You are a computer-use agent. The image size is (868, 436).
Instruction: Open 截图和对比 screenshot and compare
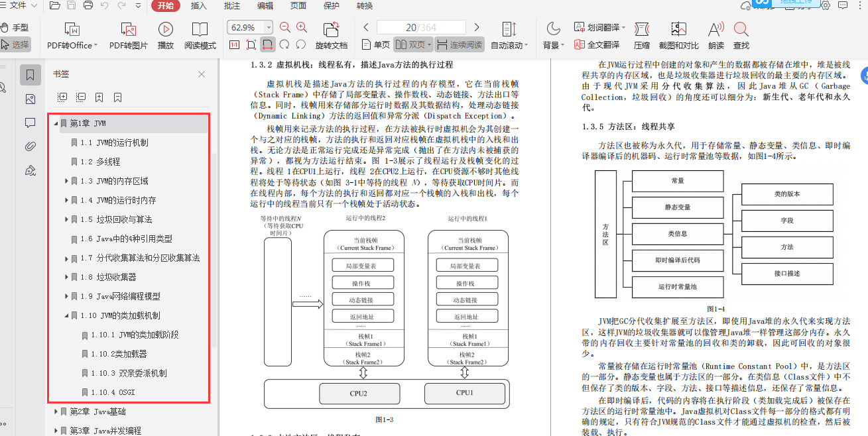pos(678,36)
